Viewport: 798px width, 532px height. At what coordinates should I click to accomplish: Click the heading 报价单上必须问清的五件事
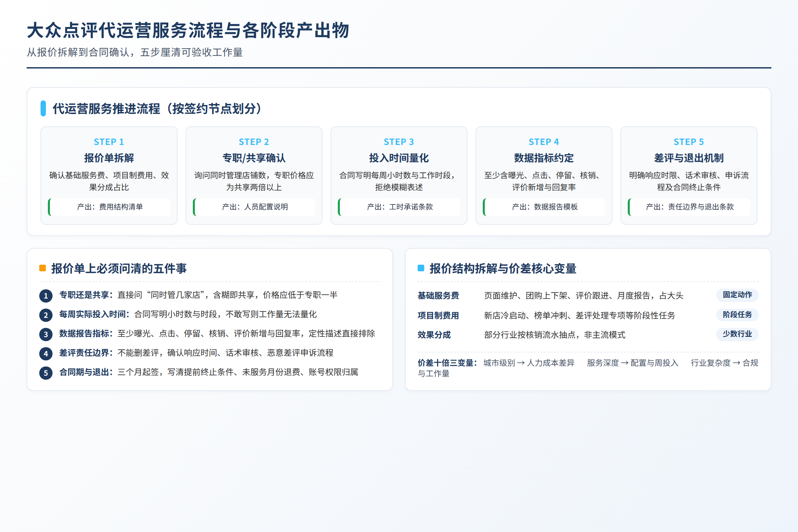click(x=119, y=268)
